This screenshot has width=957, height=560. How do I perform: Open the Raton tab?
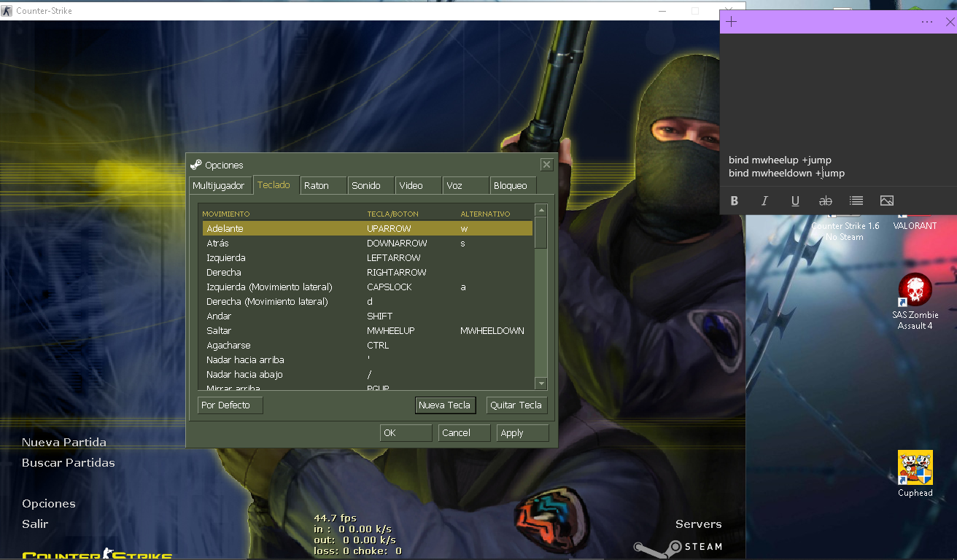[x=323, y=186]
